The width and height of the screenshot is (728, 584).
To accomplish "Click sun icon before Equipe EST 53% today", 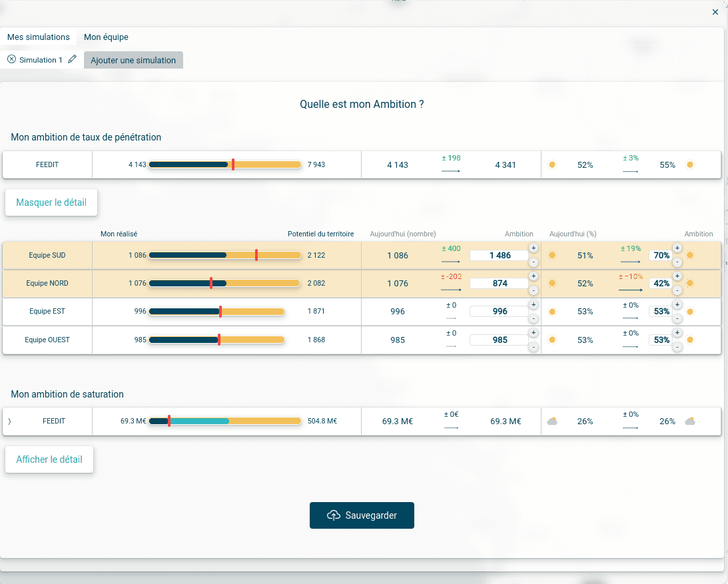I will coord(552,312).
